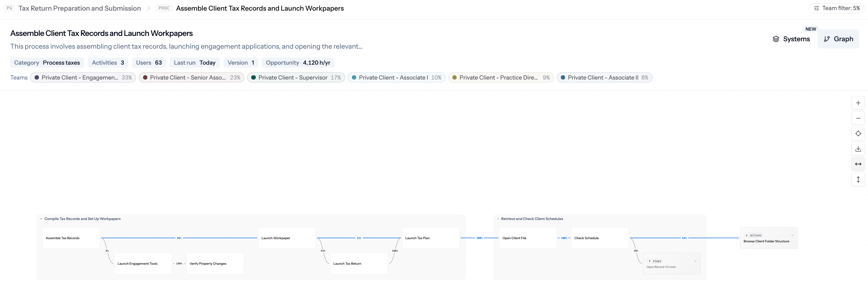This screenshot has width=868, height=290.
Task: Select the Assemble Tax Records node
Action: (71, 238)
